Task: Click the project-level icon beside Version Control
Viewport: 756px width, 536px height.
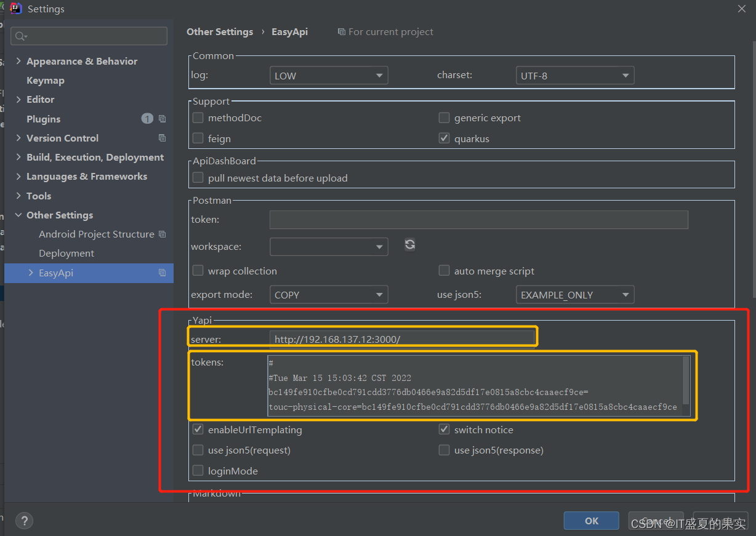Action: [163, 138]
